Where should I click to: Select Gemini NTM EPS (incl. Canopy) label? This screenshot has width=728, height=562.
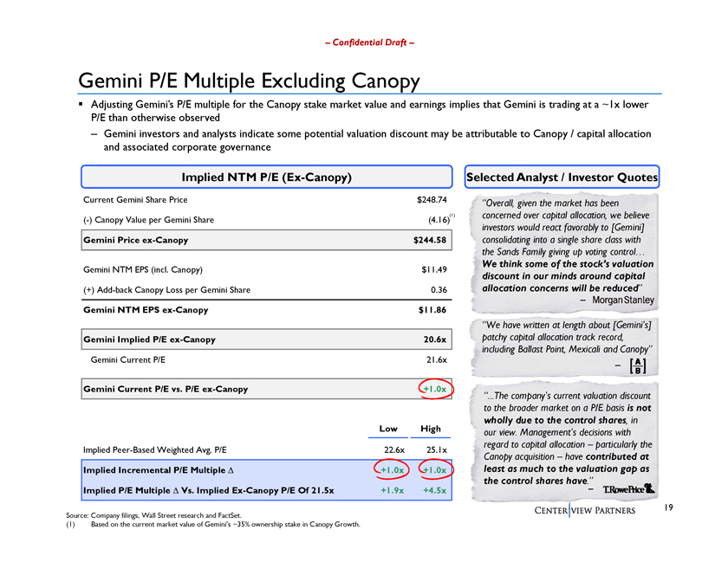(x=143, y=269)
